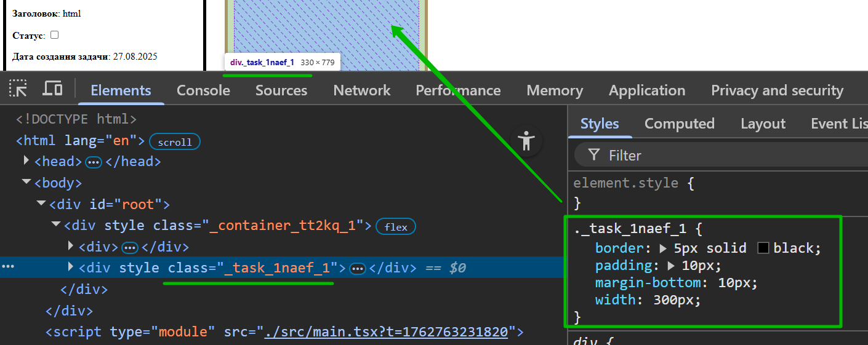Activate the inspect element picker icon
Image resolution: width=868 pixels, height=345 pixels.
[18, 89]
